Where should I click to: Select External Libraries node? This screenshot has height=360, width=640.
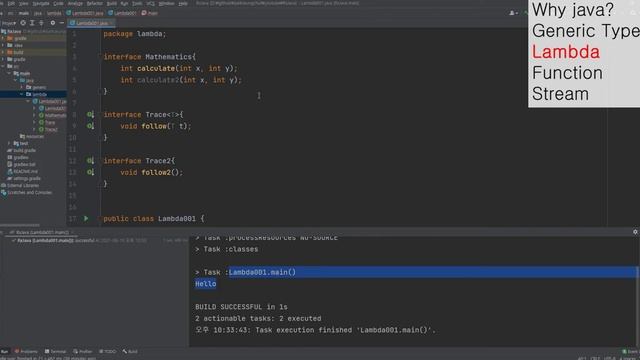coord(20,185)
